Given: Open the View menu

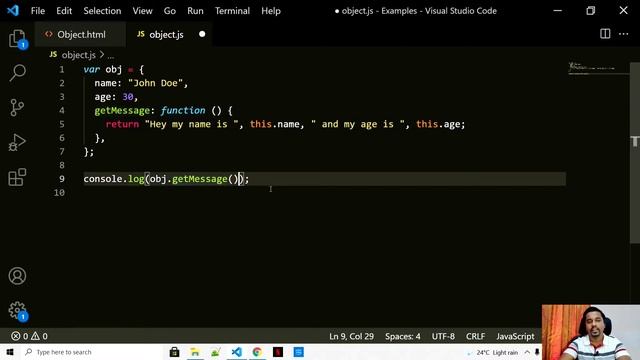Looking at the screenshot, I should [x=142, y=11].
